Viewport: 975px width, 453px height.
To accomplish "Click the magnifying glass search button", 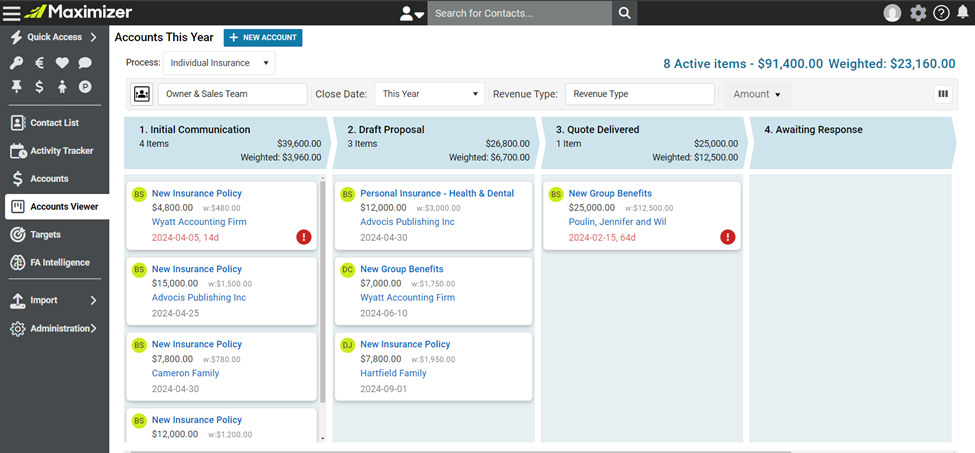I will pyautogui.click(x=625, y=13).
